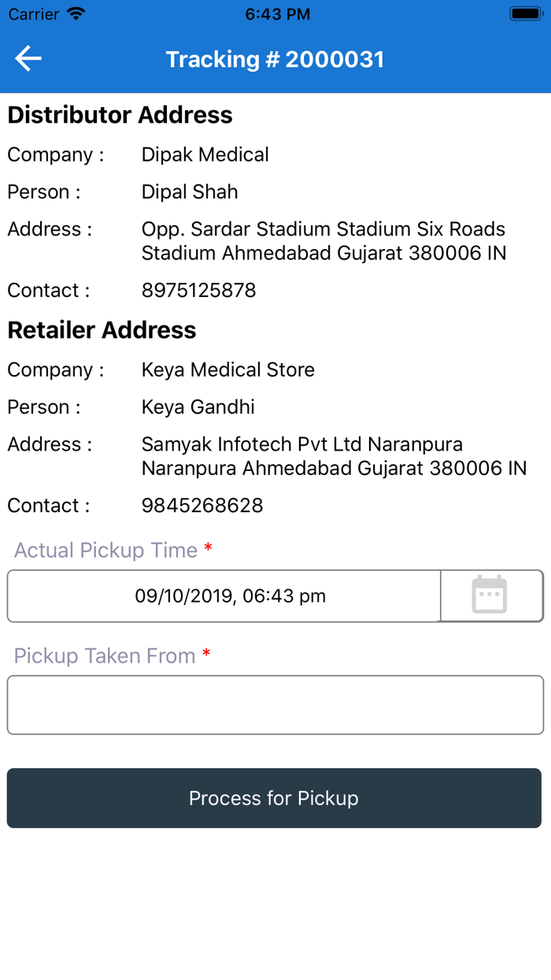
Task: Select the Retailer Address heading
Action: (x=102, y=330)
